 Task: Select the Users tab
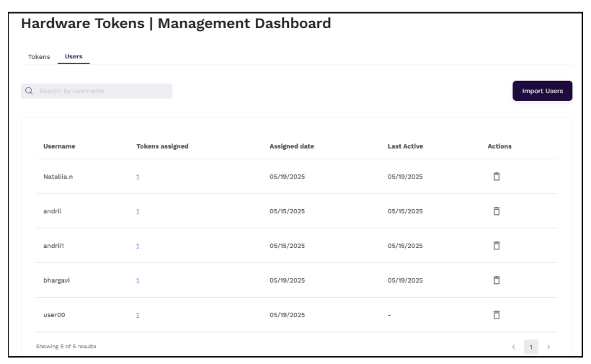pyautogui.click(x=74, y=57)
